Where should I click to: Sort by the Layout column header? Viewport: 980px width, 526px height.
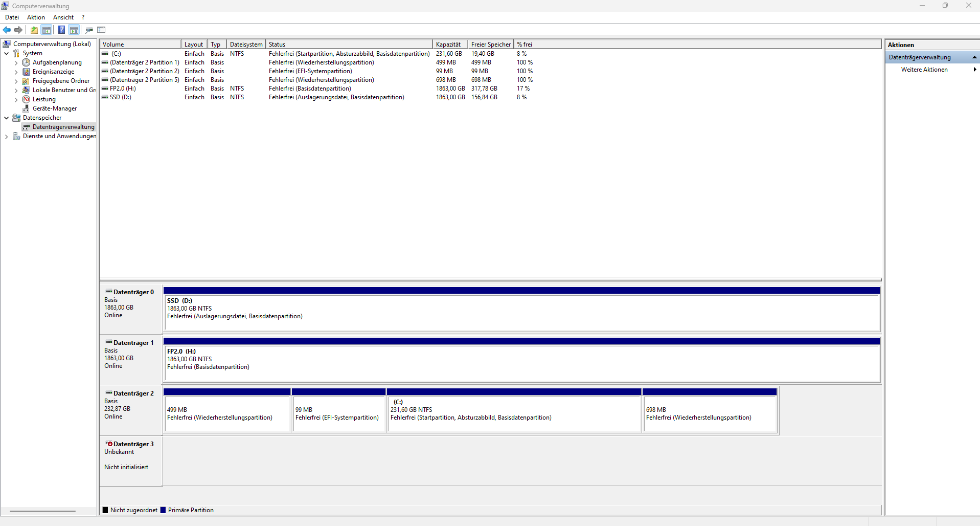pos(194,45)
